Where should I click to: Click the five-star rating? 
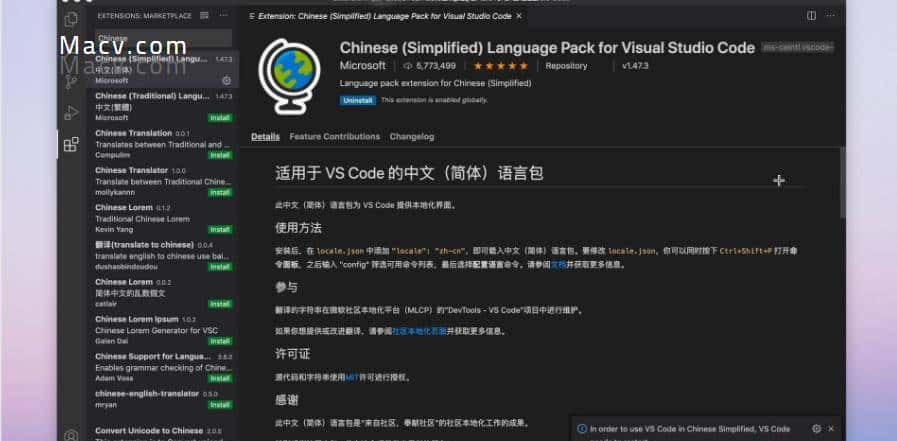pos(501,66)
